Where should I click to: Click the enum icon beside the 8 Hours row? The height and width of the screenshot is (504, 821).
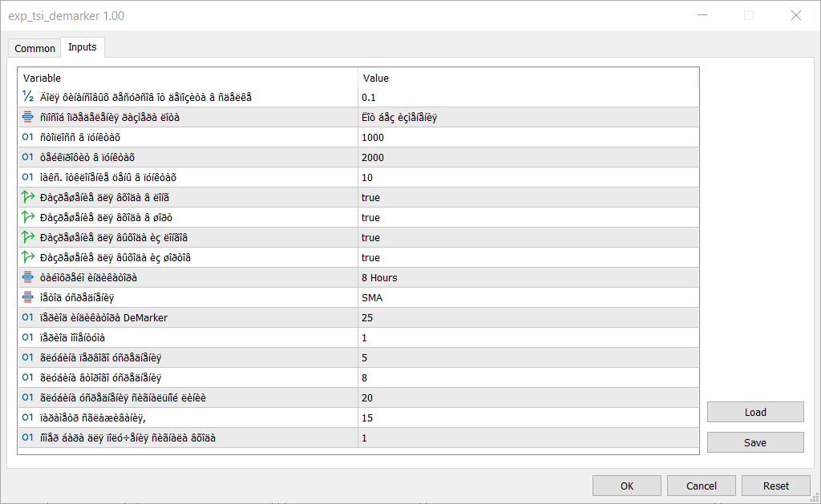28,277
